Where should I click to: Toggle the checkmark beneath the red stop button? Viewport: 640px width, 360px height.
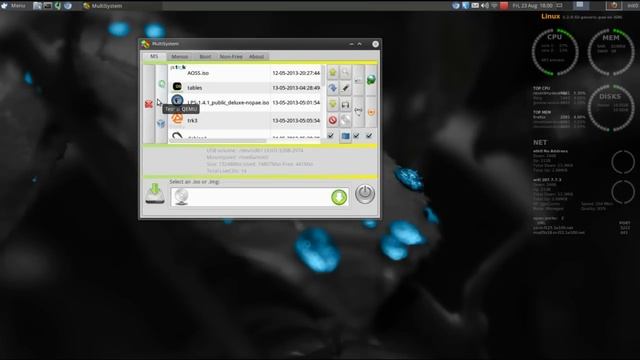click(331, 136)
